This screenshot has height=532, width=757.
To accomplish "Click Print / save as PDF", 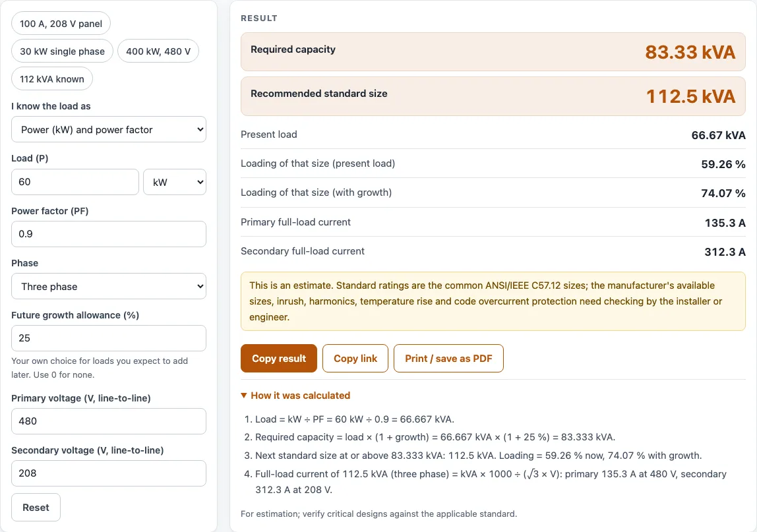I will coord(448,358).
